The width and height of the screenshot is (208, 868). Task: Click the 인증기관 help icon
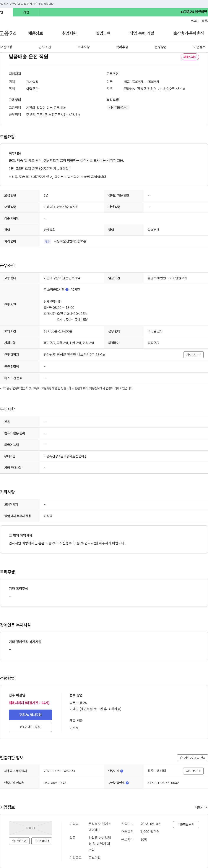click(122, 771)
